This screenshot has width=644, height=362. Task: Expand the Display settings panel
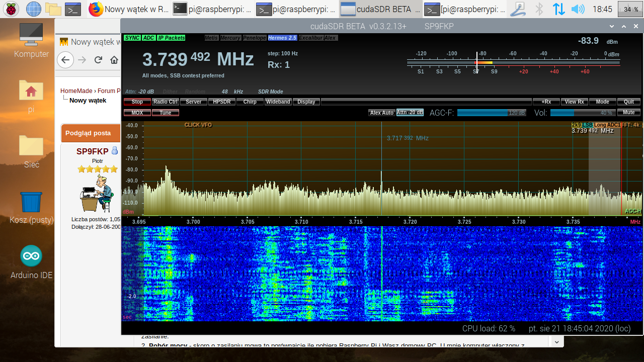[306, 102]
